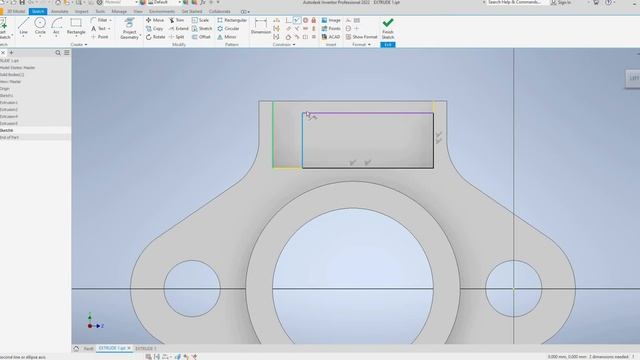This screenshot has width=640, height=360.
Task: Open the Fillet dropdown arrow
Action: 111,20
